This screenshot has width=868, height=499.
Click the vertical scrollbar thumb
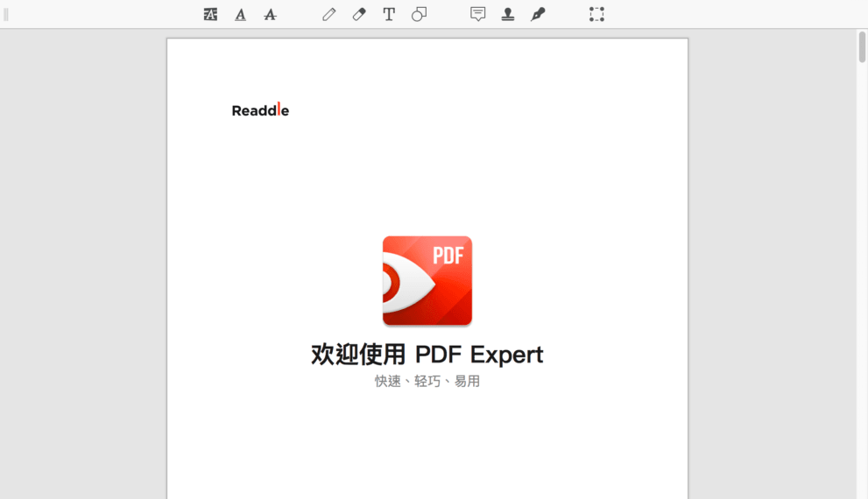862,46
